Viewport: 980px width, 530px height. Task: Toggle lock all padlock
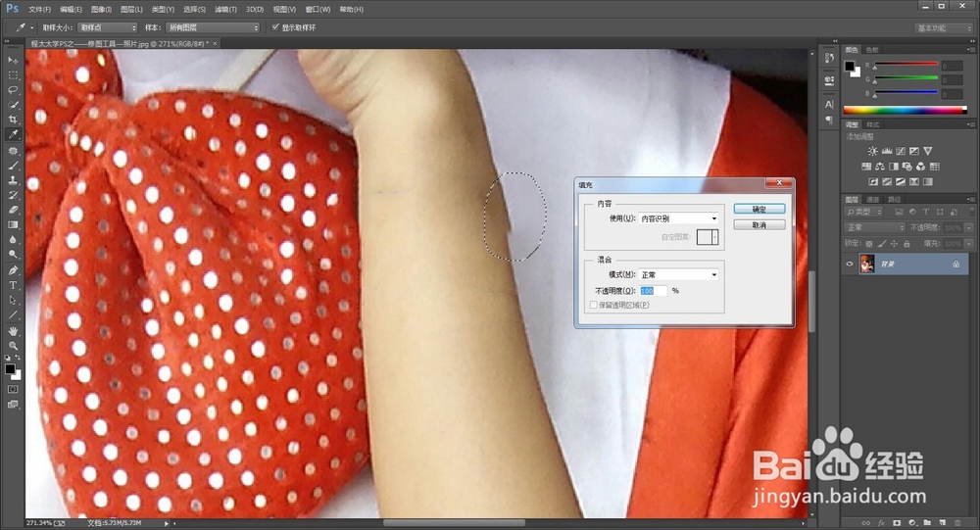click(906, 244)
